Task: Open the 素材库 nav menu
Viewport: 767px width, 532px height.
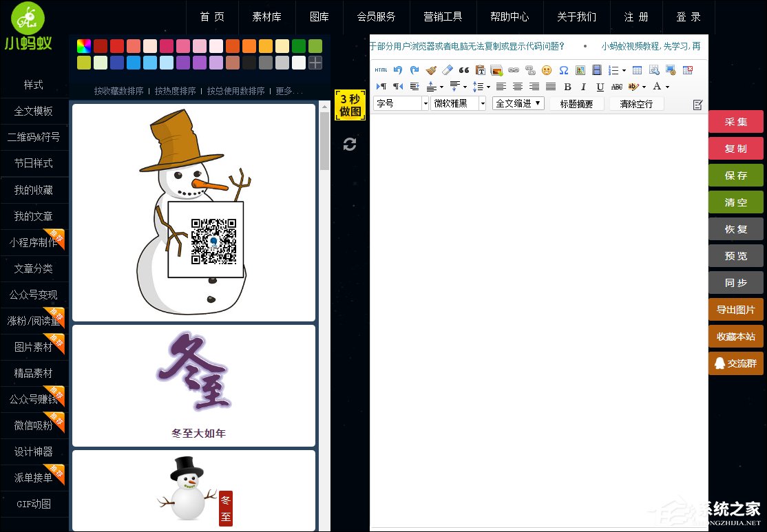Action: coord(266,17)
